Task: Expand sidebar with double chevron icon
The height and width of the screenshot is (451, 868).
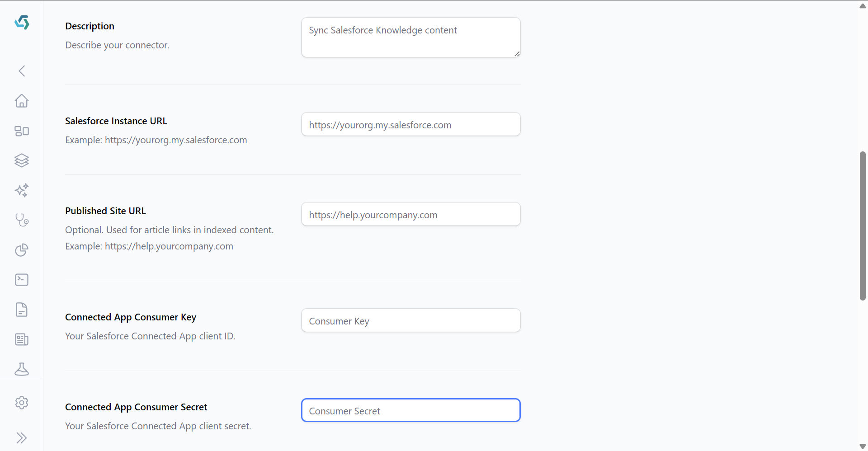Action: [x=22, y=438]
